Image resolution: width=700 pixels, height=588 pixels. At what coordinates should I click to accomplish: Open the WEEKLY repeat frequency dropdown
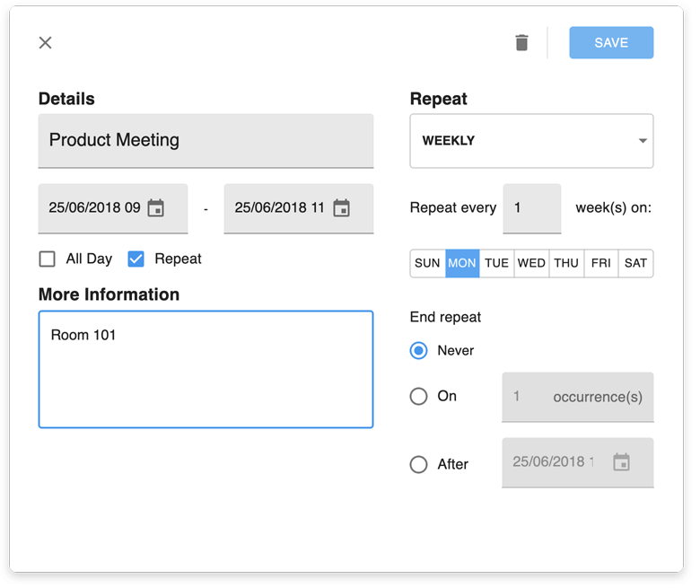531,141
